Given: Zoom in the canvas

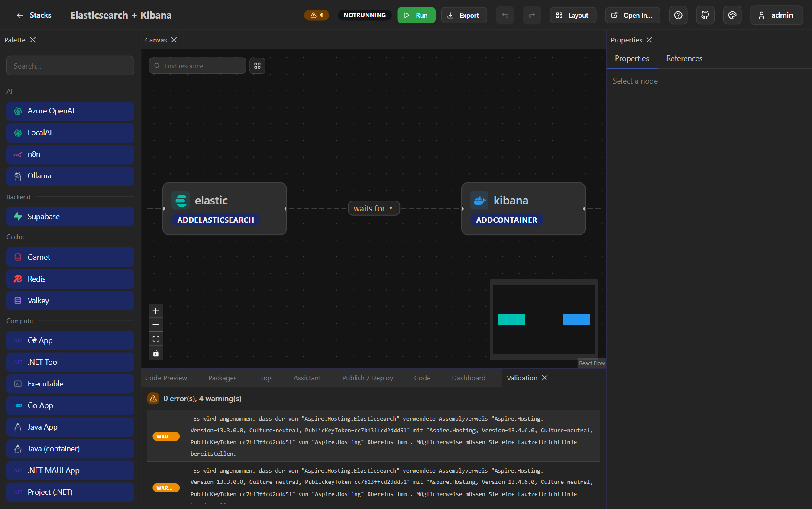Looking at the screenshot, I should point(156,311).
